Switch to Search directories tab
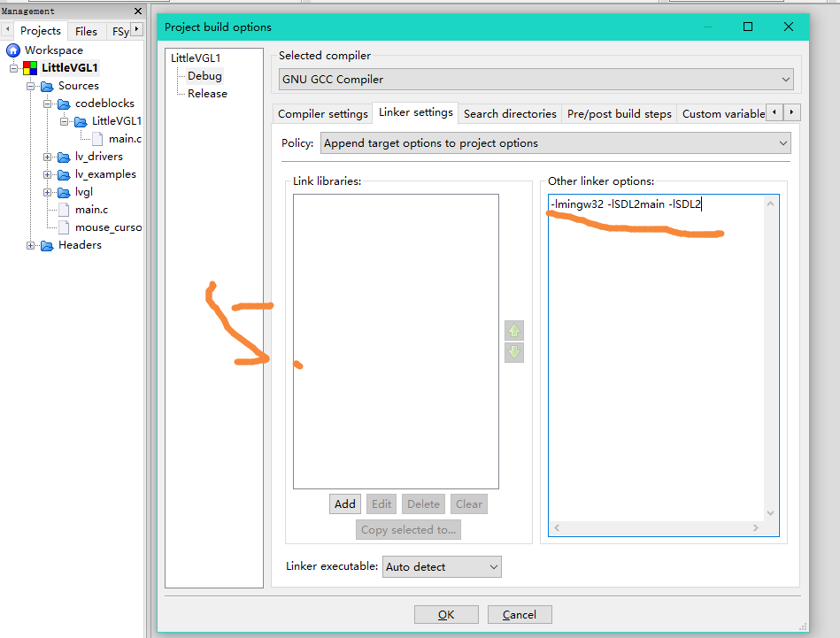This screenshot has height=638, width=840. pyautogui.click(x=510, y=113)
